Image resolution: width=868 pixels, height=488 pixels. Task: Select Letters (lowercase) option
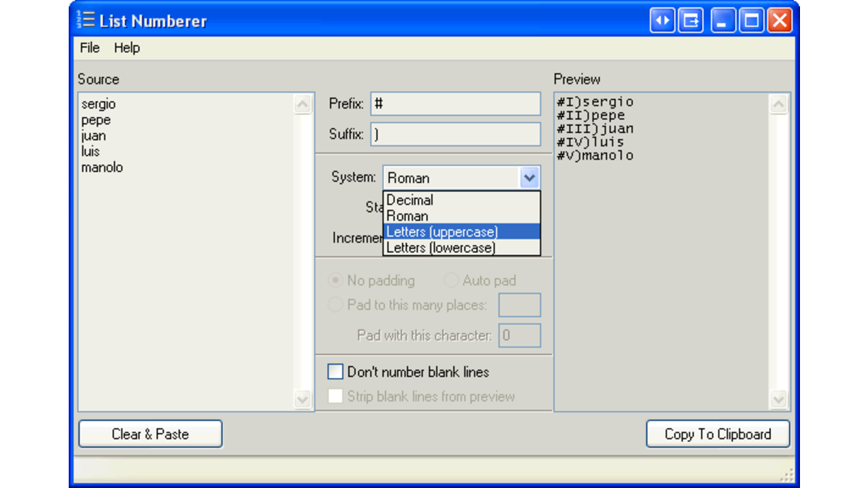click(461, 248)
